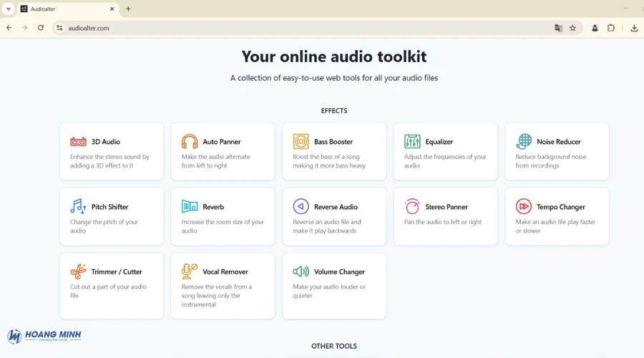Bookmark this page with star icon
Viewport: 644px width, 358px height.
(x=573, y=28)
